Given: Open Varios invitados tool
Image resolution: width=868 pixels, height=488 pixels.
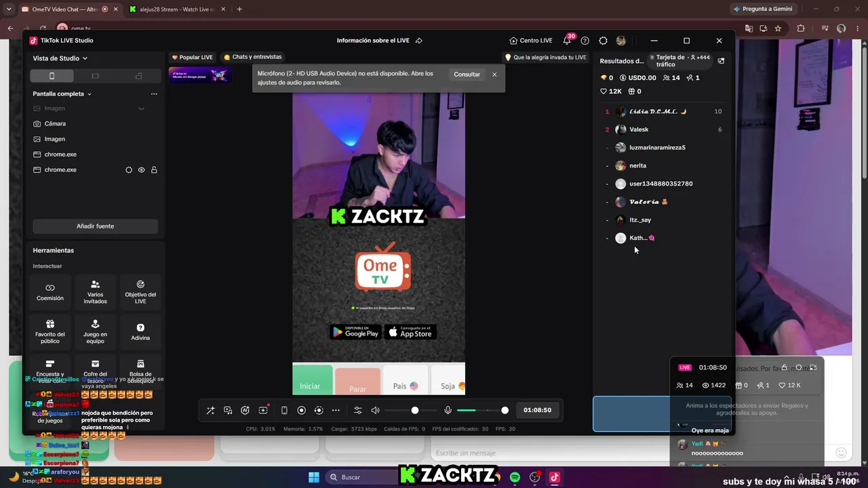Looking at the screenshot, I should 95,292.
